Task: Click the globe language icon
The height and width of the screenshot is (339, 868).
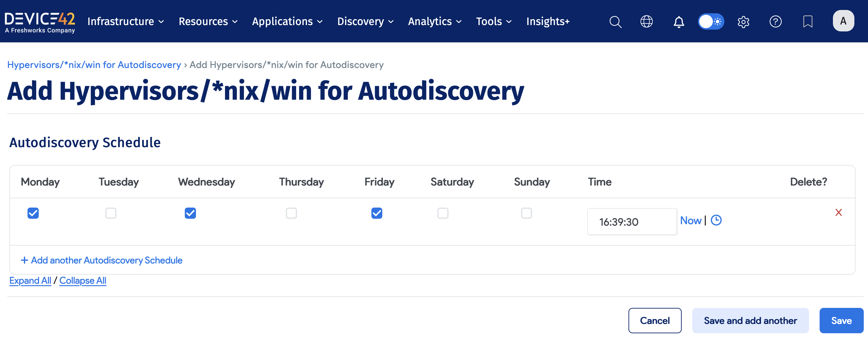Action: point(646,21)
